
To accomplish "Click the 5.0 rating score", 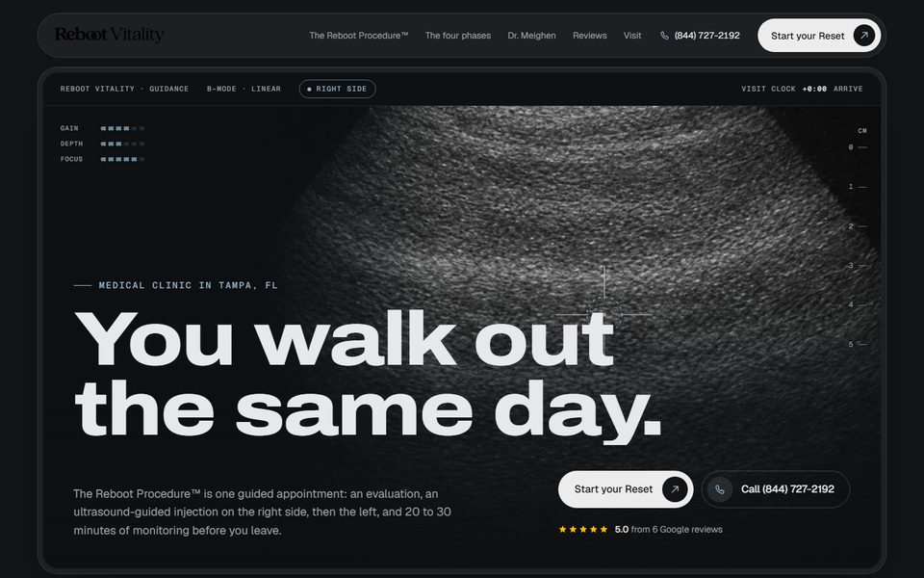I will click(621, 529).
